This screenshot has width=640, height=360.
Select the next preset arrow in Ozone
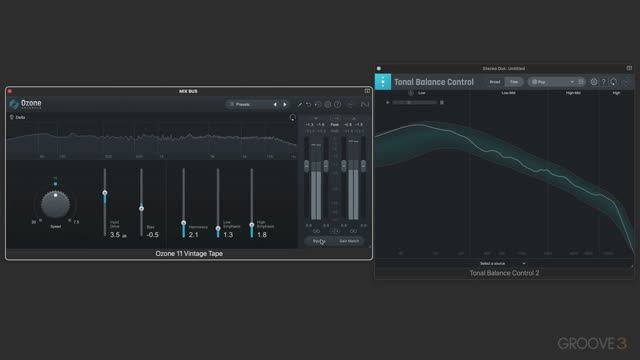284,104
